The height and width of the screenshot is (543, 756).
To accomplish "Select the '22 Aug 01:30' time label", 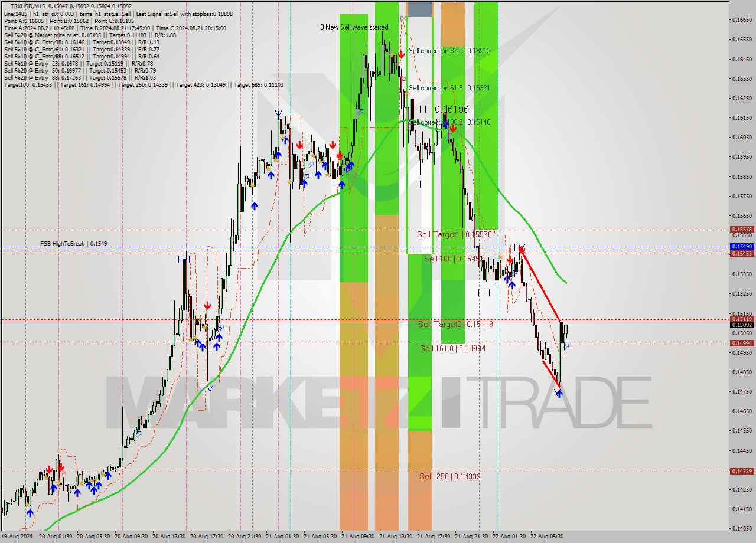I will (509, 537).
